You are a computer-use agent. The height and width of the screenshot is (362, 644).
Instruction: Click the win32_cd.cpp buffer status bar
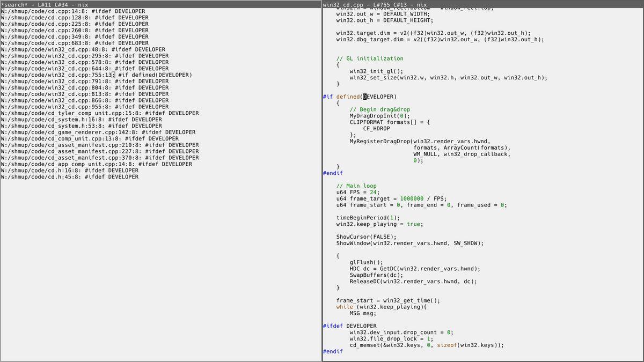tap(483, 4)
